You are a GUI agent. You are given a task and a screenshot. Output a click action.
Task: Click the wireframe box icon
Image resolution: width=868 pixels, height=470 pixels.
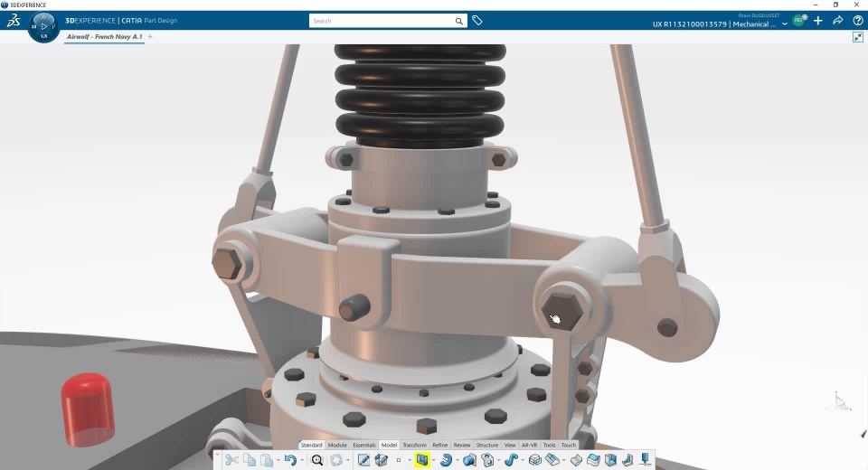pos(534,460)
